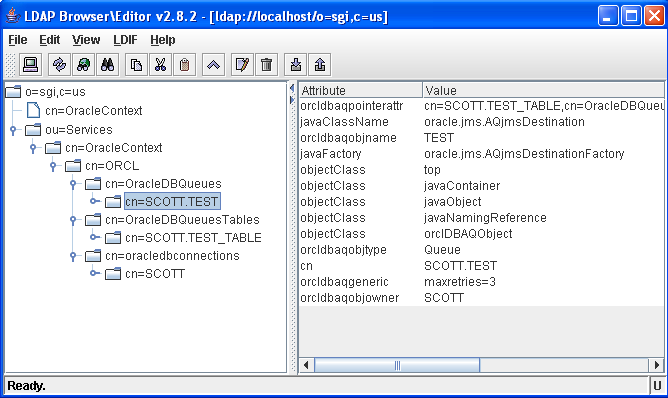The image size is (668, 398).
Task: Collapse the cn=OracleDBQueues node handle
Action: (73, 184)
